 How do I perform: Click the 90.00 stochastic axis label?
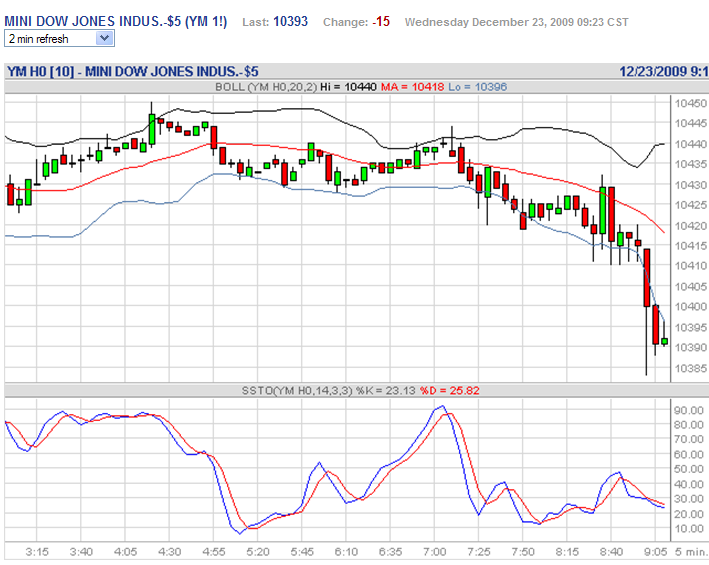point(689,410)
